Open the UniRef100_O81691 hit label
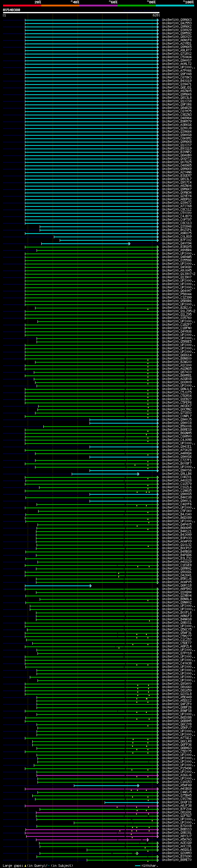Screen dimensions: 197x868 (x=177, y=812)
